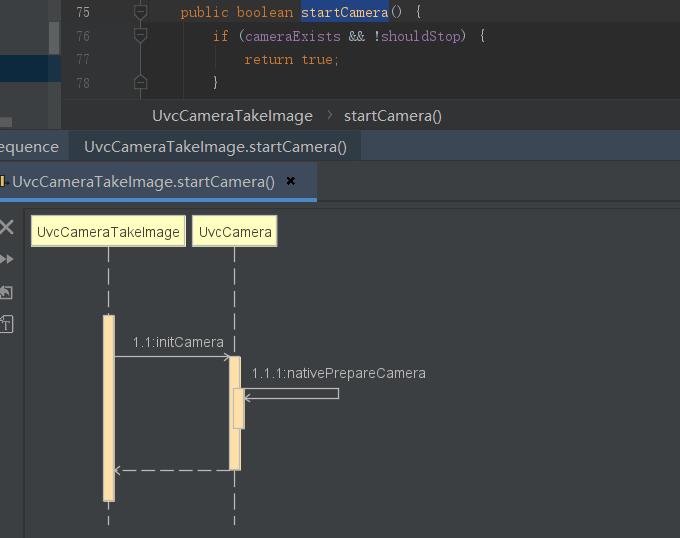
Task: Click the vertical scrollbar thumb left of editor
Action: [54, 38]
